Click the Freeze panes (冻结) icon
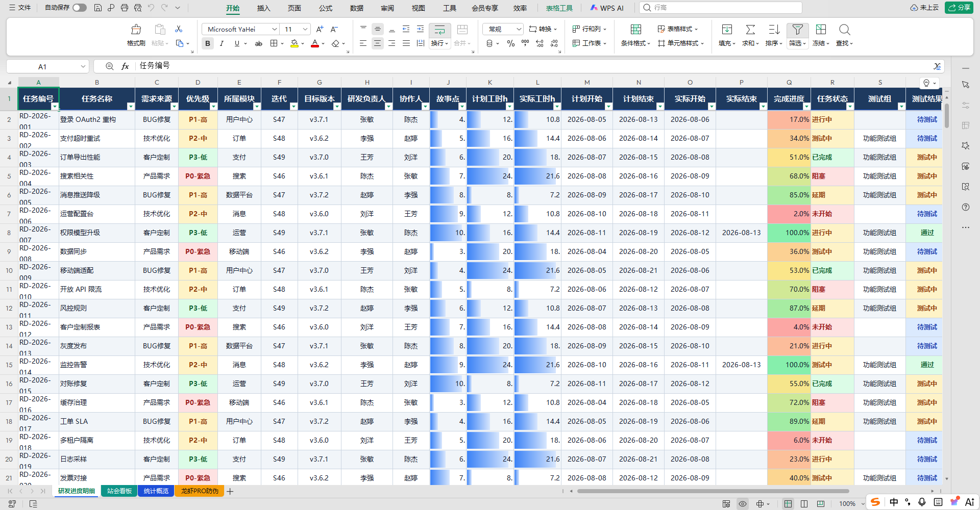Viewport: 980px width, 510px height. [821, 29]
